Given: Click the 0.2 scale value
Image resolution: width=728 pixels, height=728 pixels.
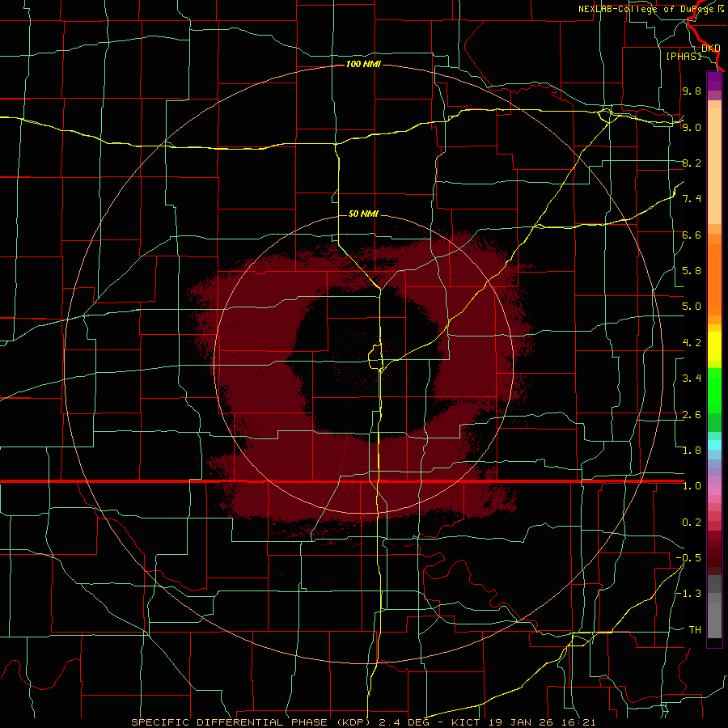Looking at the screenshot, I should tap(692, 523).
